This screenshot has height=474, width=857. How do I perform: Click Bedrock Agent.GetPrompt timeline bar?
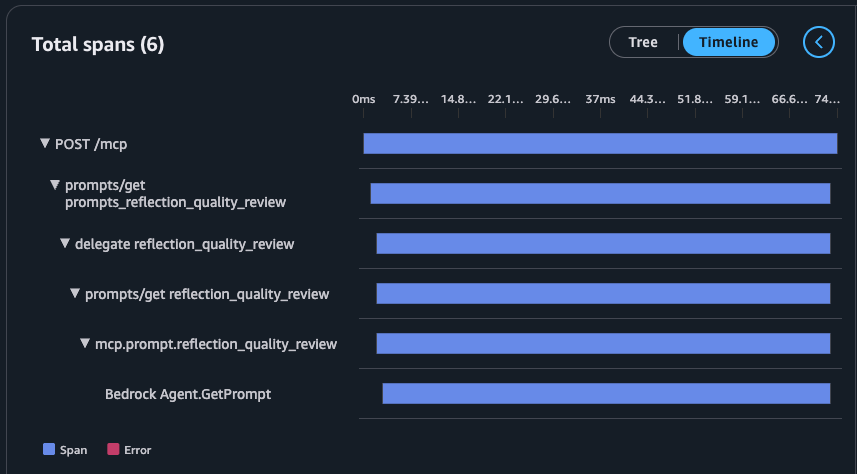coord(606,394)
